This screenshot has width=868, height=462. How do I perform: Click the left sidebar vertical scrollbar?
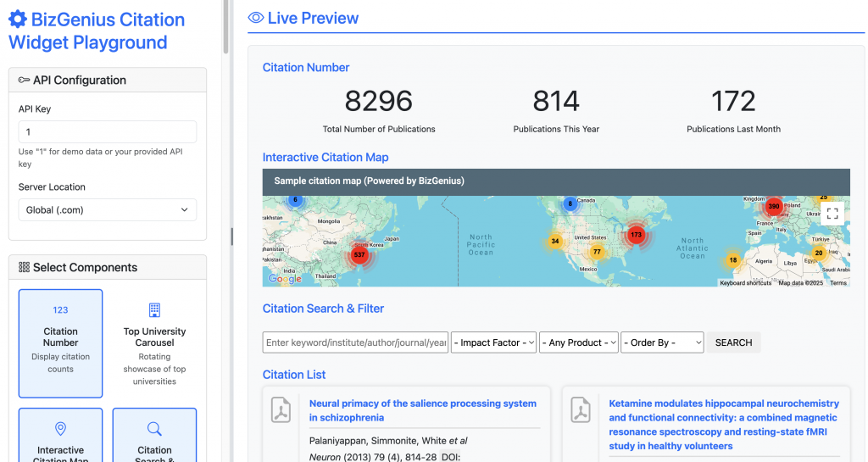click(x=225, y=26)
